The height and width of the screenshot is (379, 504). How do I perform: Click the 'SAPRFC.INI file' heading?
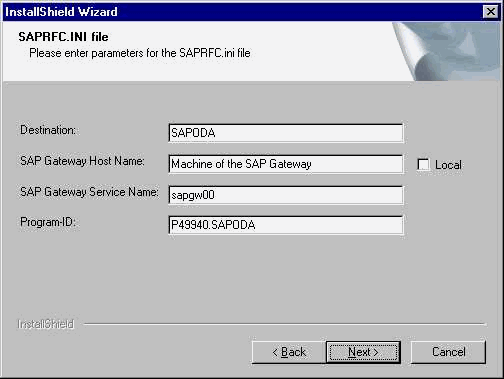coord(63,37)
